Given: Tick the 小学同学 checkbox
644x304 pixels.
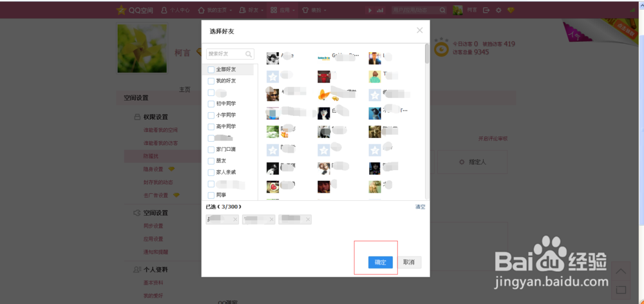Looking at the screenshot, I should tap(211, 115).
